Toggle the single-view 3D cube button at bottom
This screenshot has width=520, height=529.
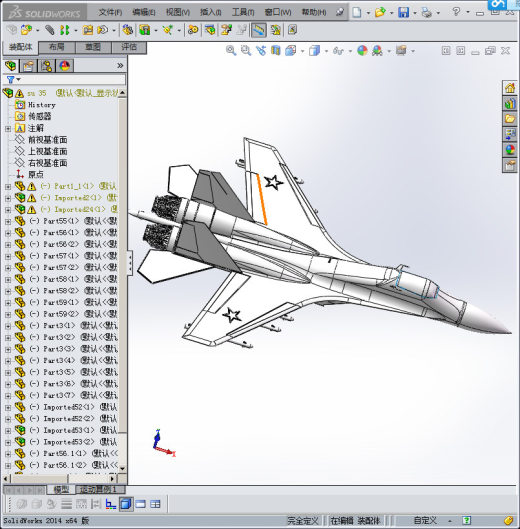[x=126, y=504]
